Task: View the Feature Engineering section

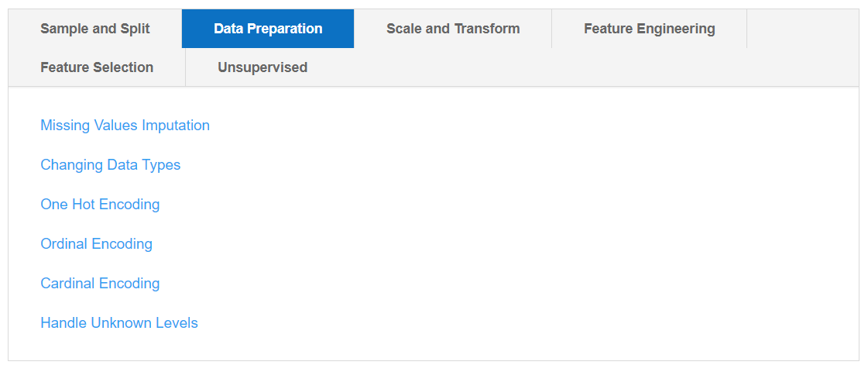Action: [649, 29]
